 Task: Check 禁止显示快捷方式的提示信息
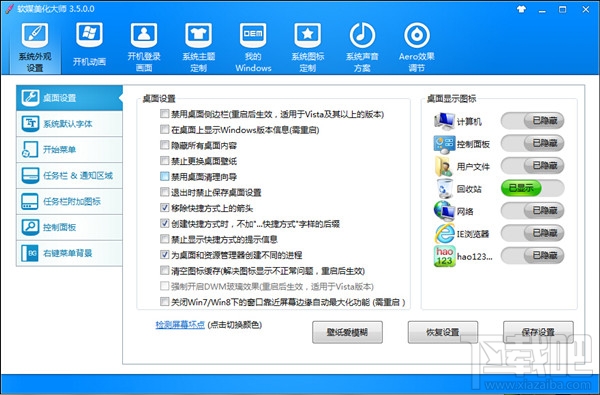tap(165, 239)
